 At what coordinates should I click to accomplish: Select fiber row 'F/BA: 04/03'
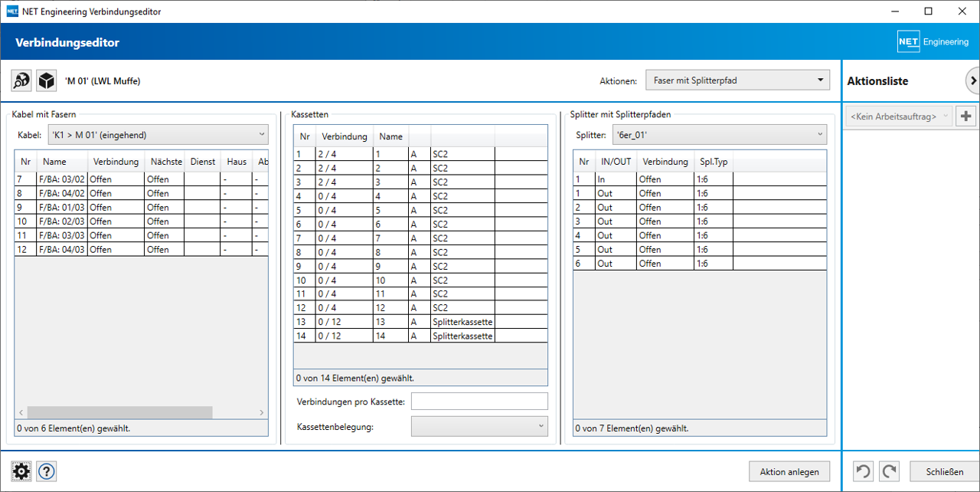tap(142, 249)
